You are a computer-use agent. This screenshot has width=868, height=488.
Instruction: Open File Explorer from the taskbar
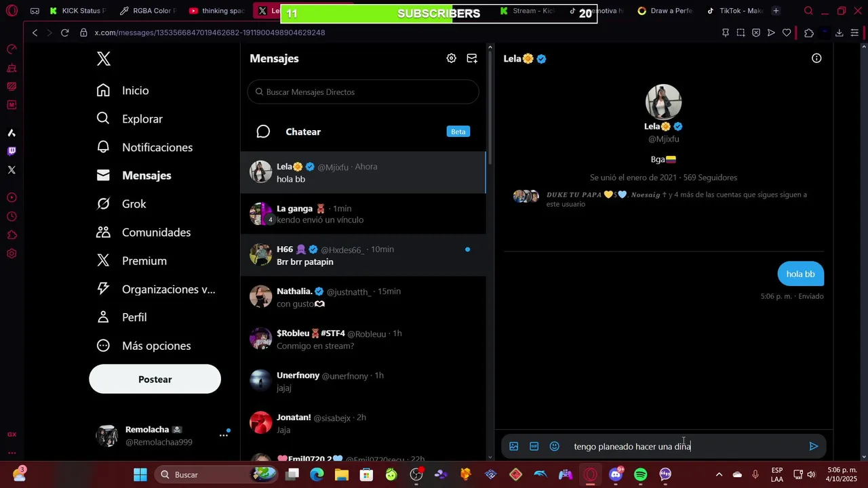(342, 474)
